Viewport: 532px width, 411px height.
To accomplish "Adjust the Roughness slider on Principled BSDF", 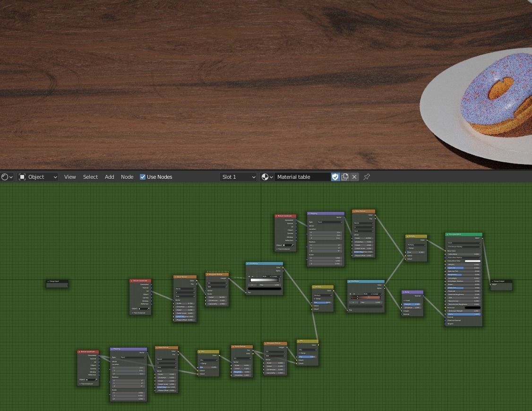I will [463, 274].
